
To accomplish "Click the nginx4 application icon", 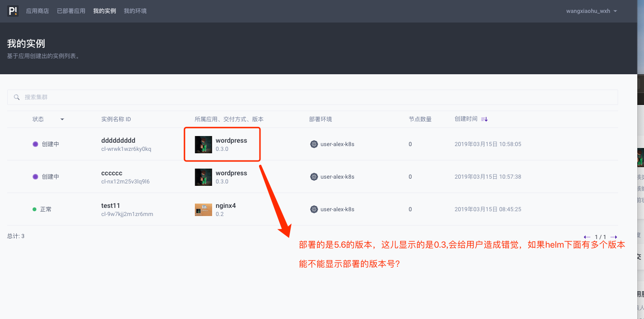I will [x=203, y=209].
